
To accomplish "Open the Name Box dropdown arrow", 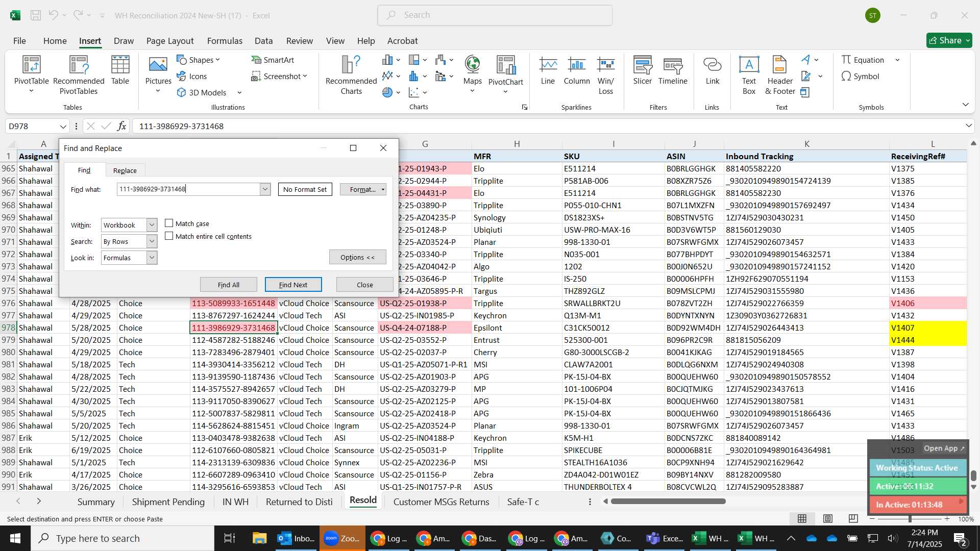I will pyautogui.click(x=63, y=126).
